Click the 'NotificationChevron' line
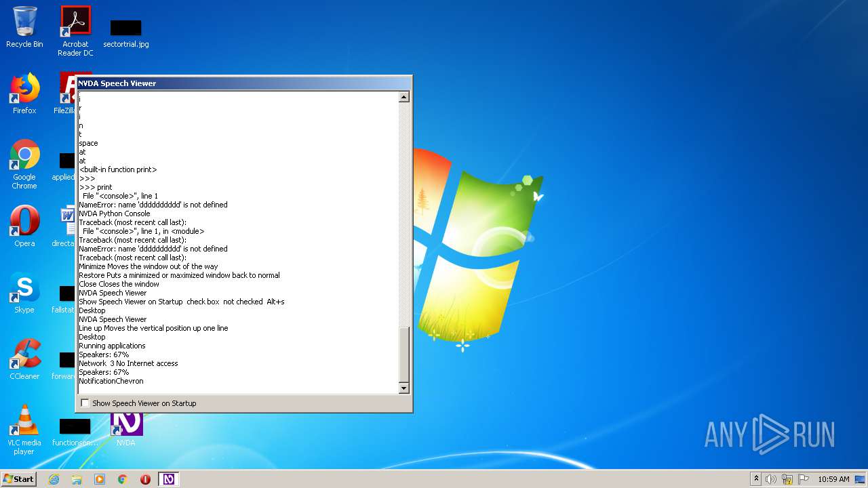 111,381
